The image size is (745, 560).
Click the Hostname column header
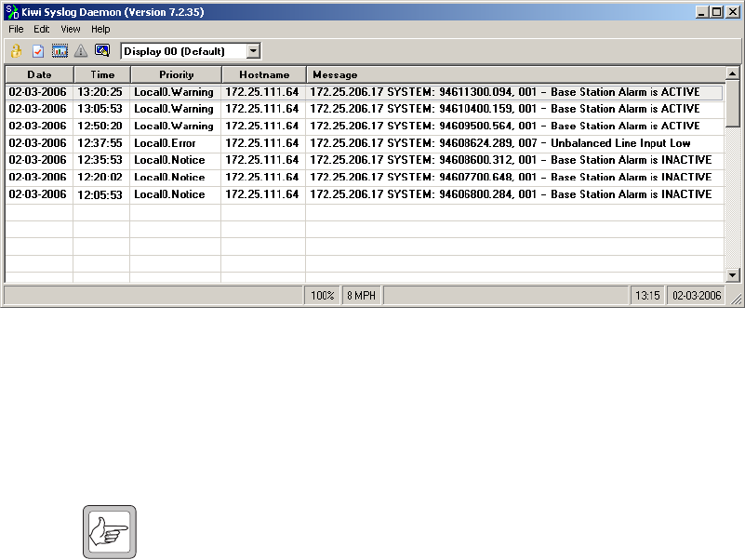pos(264,74)
